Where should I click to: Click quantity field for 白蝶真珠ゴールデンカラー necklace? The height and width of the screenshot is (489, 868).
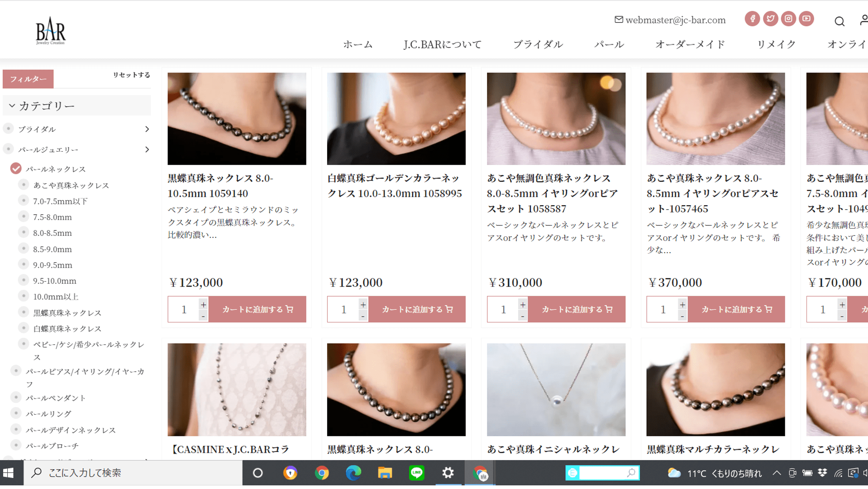(x=343, y=309)
